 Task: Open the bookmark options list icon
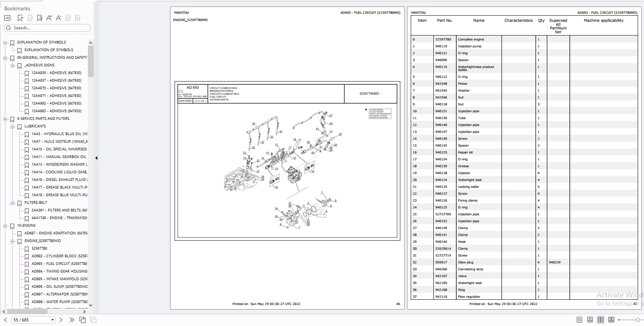point(7,18)
